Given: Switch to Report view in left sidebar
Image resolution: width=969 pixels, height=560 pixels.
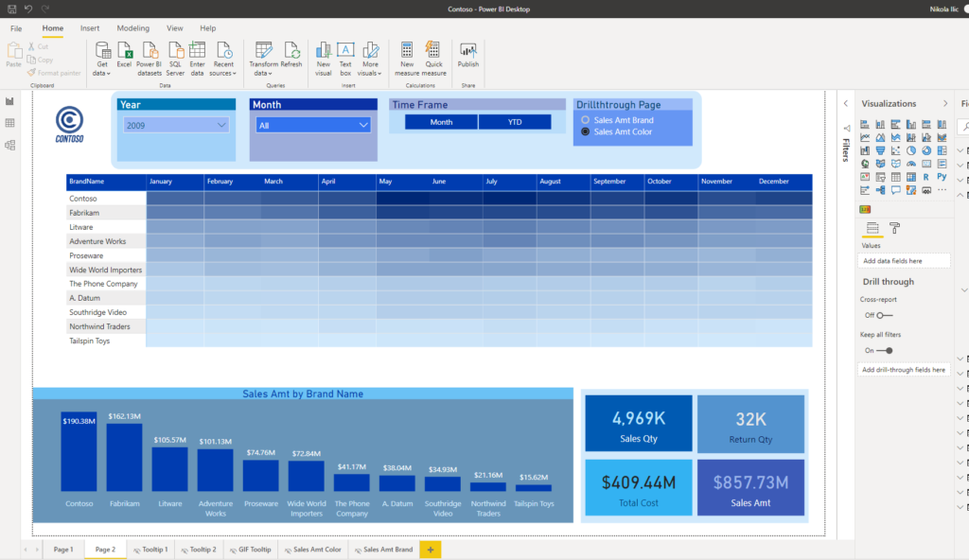Looking at the screenshot, I should click(x=9, y=101).
